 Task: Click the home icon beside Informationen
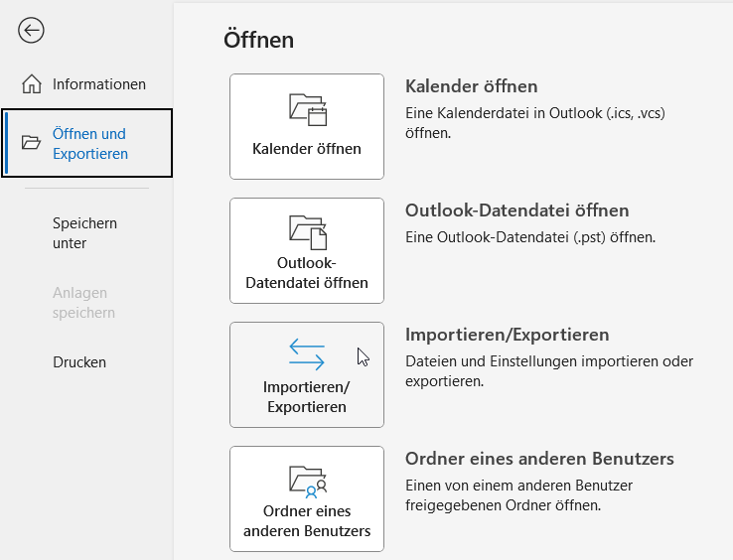coord(32,84)
